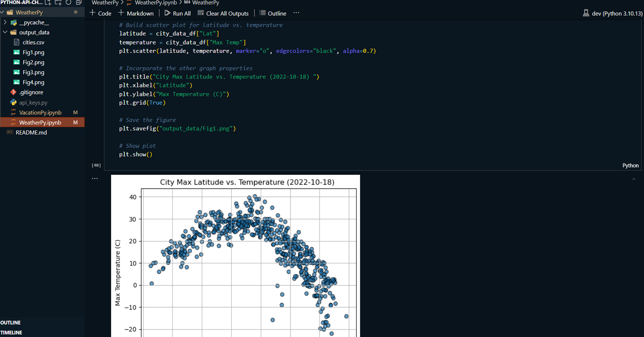Click the New Folder icon in explorer header
Viewport: 644px width, 337px height.
tap(58, 3)
